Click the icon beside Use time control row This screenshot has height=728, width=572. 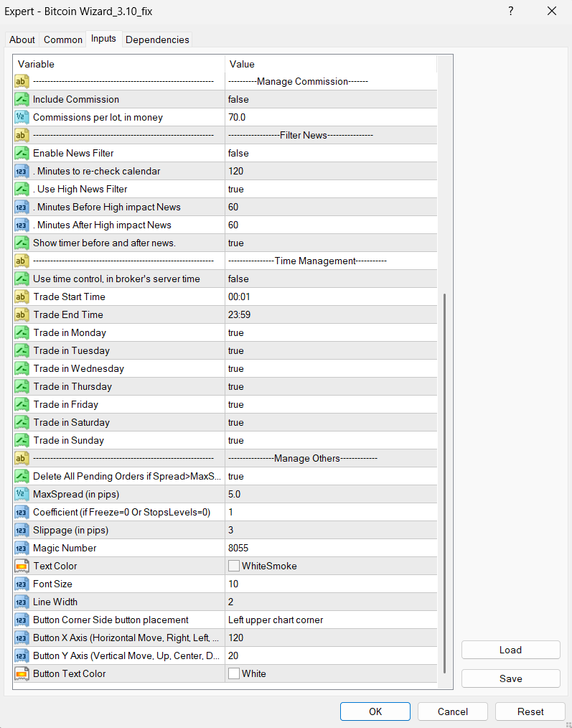22,279
